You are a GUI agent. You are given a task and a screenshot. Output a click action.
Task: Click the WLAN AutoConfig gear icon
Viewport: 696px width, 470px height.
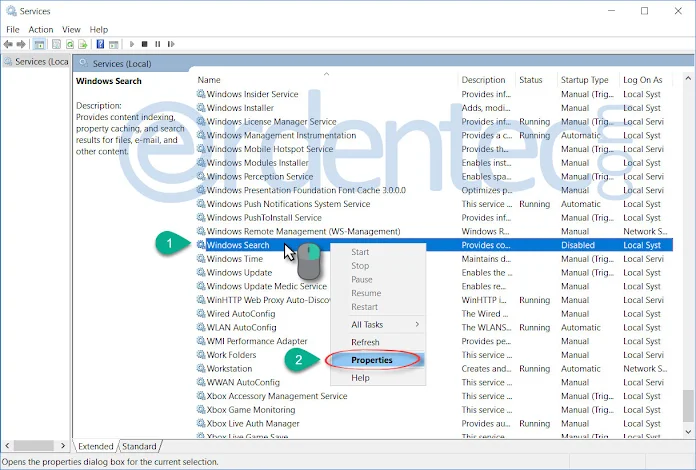click(x=201, y=327)
